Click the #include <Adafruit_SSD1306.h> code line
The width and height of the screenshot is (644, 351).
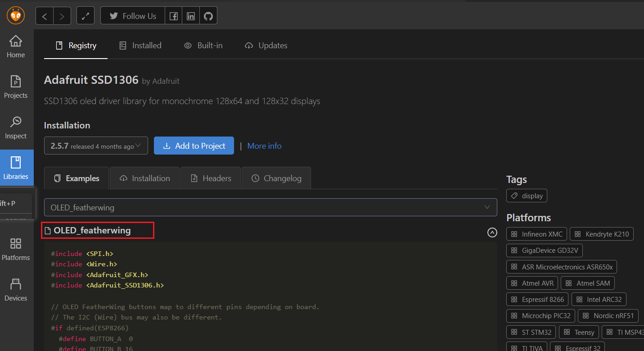point(107,285)
